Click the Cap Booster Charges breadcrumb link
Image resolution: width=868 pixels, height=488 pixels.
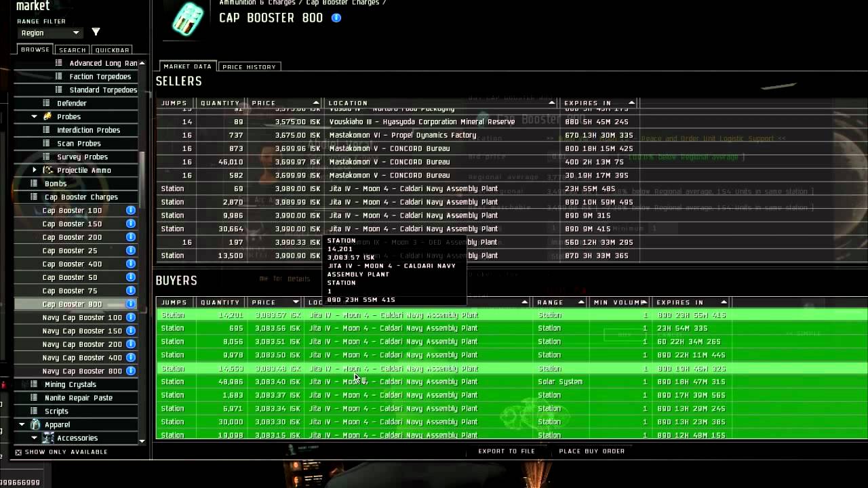pos(344,3)
